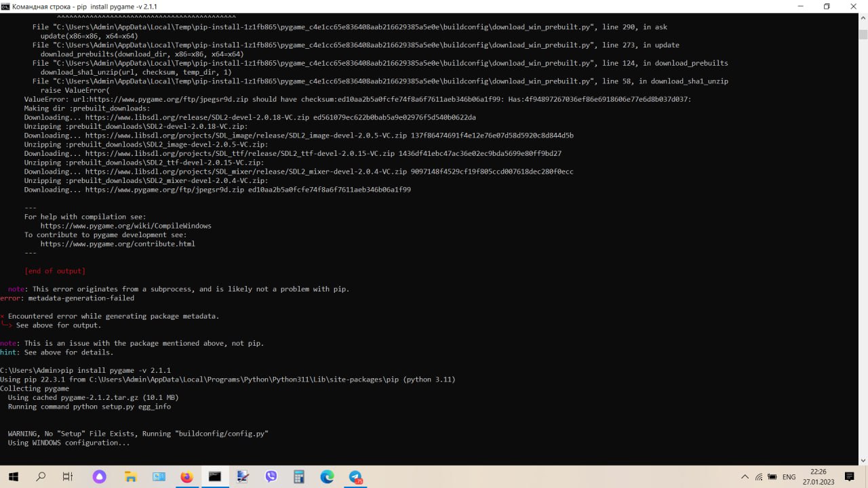Image resolution: width=868 pixels, height=488 pixels.
Task: Open the clock and date flyout
Action: click(x=818, y=476)
